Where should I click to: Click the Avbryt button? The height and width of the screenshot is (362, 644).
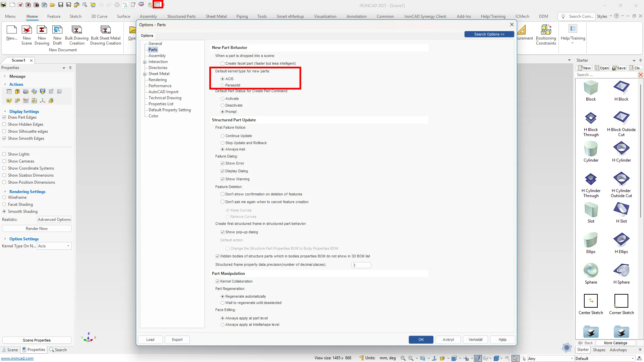point(448,340)
